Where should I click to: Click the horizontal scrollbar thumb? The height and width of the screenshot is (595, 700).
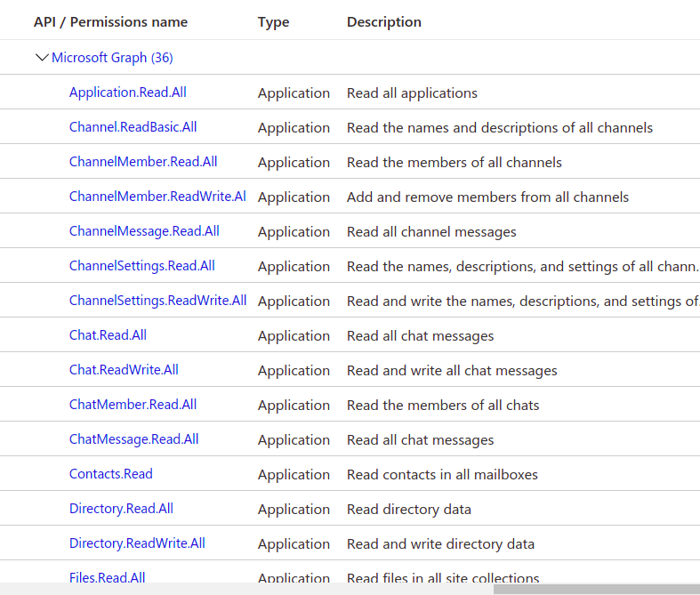pyautogui.click(x=597, y=589)
